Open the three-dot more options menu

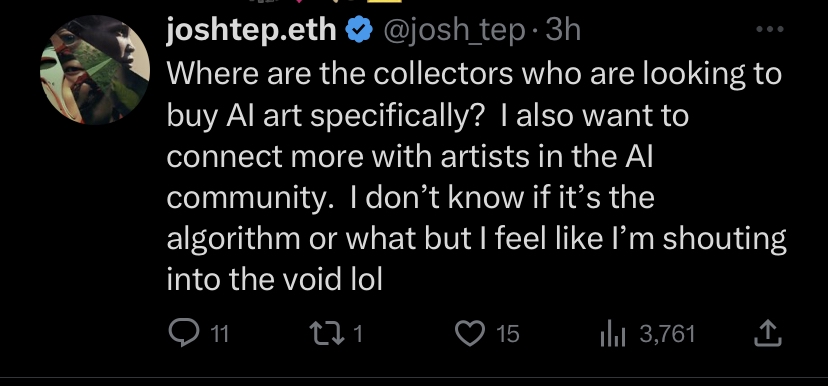point(770,30)
